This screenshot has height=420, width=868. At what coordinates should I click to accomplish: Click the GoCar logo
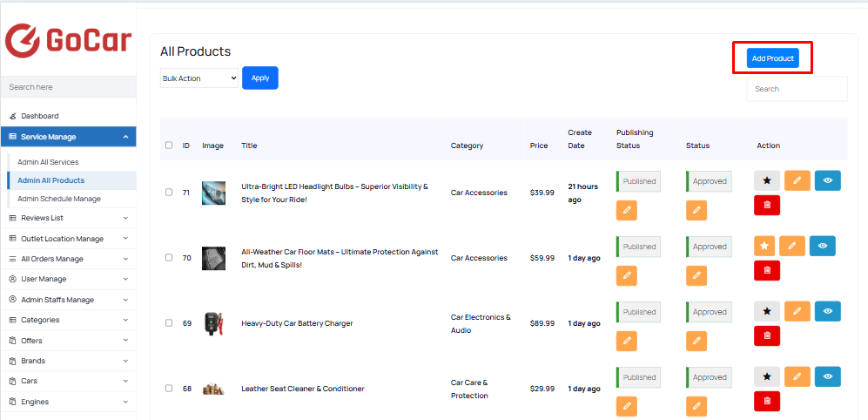point(68,40)
